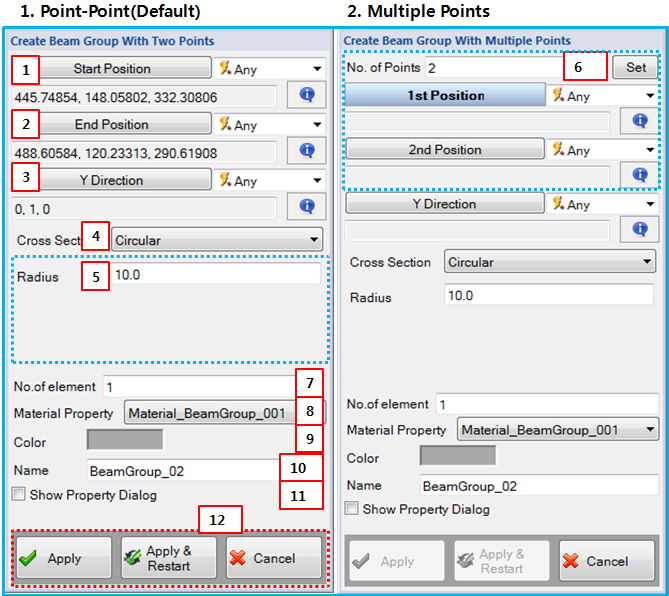
Task: Open the Color swatch in Two Points panel
Action: (125, 440)
